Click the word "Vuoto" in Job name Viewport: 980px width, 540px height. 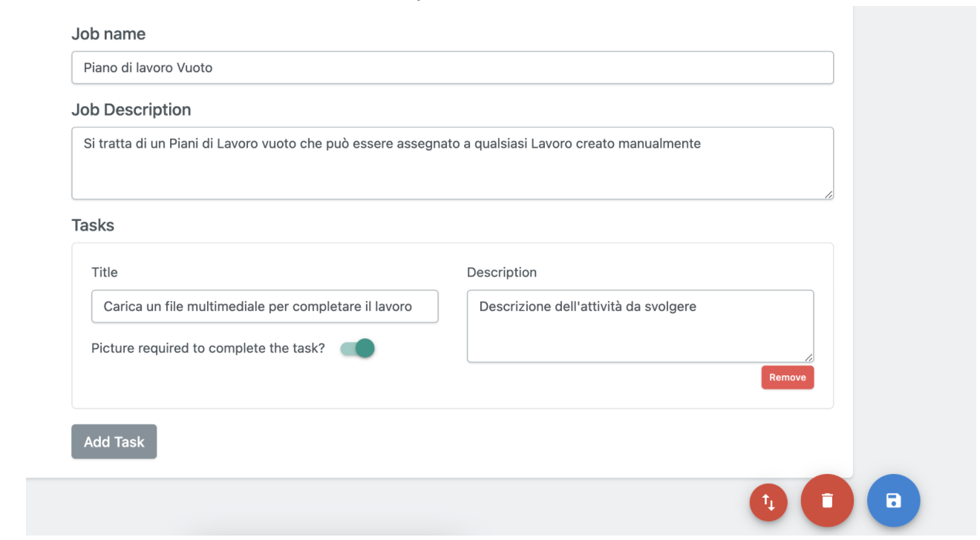pos(195,67)
